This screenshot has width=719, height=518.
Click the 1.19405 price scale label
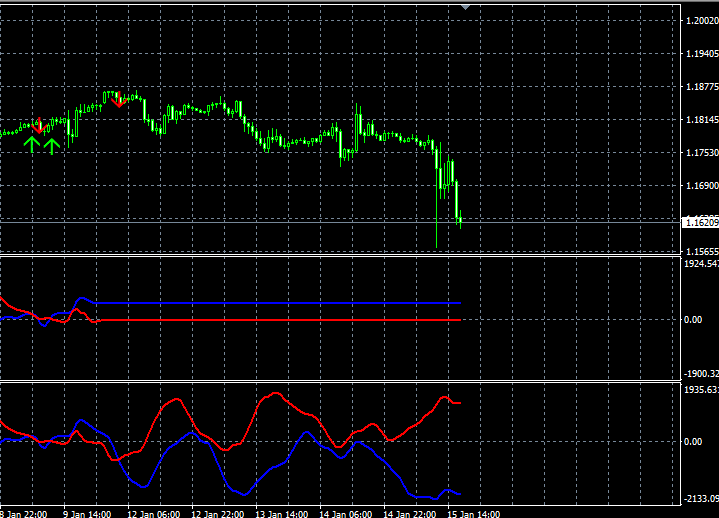click(x=702, y=54)
